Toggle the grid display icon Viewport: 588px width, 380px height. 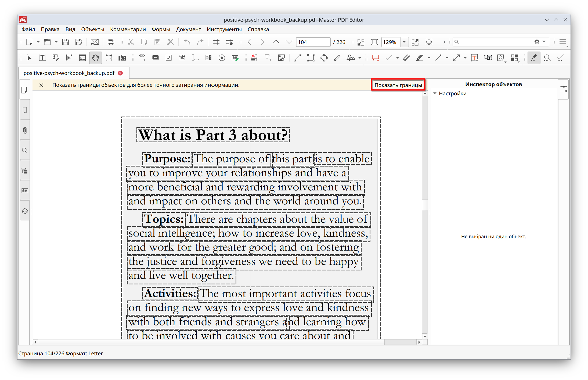tap(216, 42)
